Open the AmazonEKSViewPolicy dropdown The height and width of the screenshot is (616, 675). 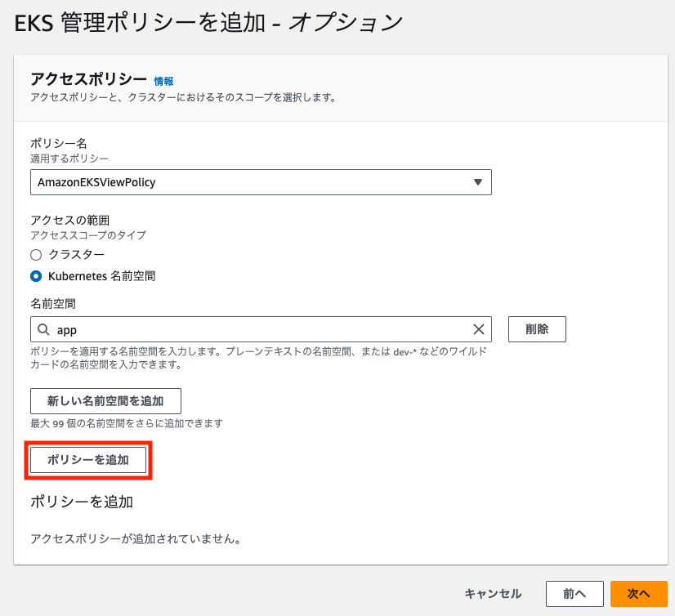[x=262, y=182]
